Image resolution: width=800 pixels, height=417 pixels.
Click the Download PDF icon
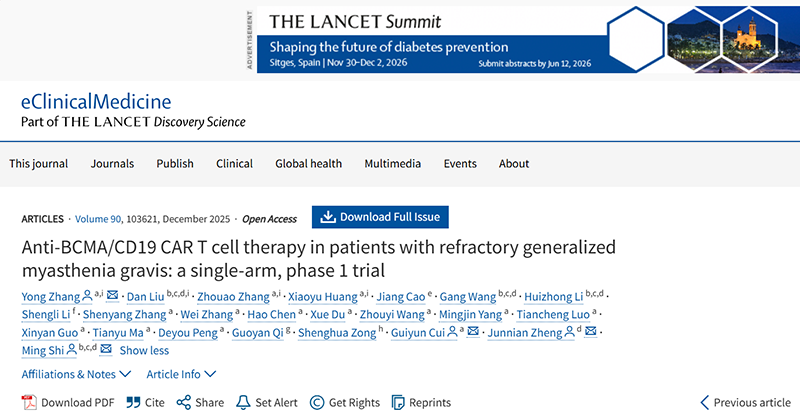pyautogui.click(x=29, y=402)
